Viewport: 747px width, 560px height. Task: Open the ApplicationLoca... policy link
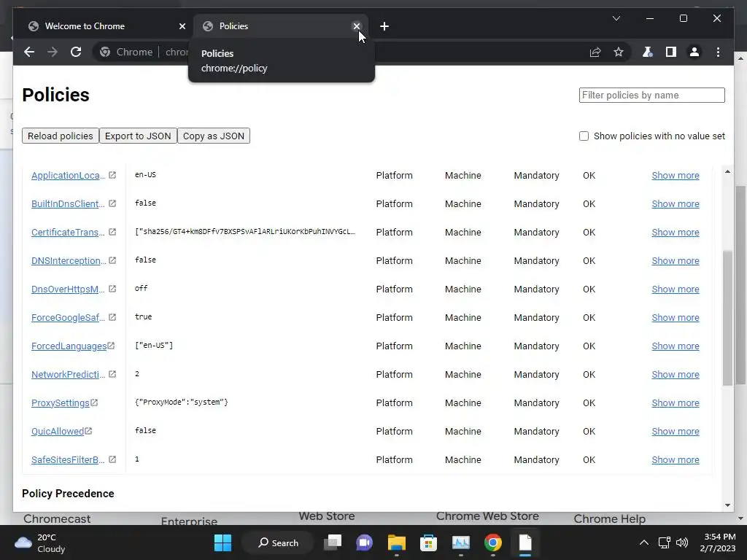point(68,175)
